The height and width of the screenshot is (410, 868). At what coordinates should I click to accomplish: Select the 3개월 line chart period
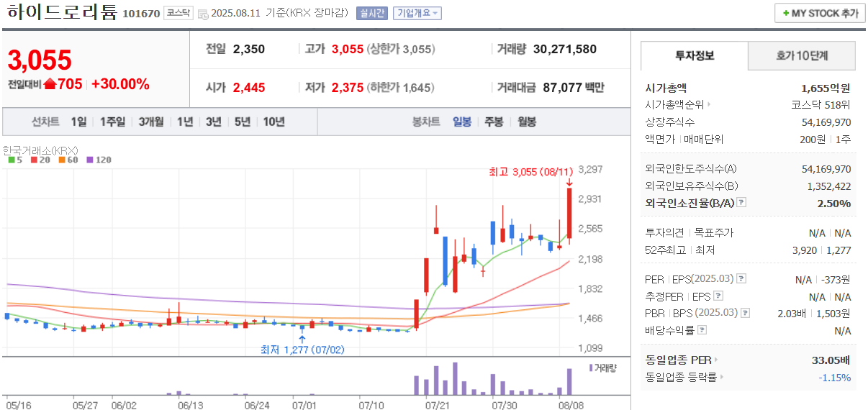[151, 122]
